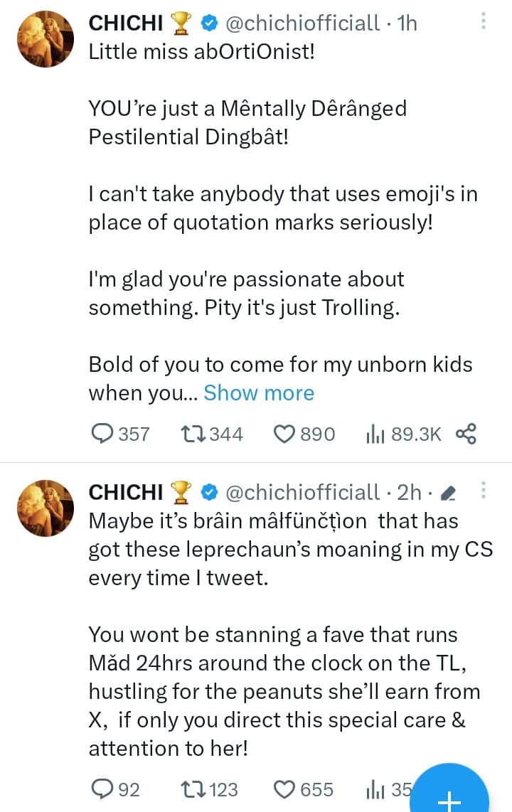The width and height of the screenshot is (512, 812).
Task: Open CHICHI profile picture on first tweet
Action: [x=46, y=39]
